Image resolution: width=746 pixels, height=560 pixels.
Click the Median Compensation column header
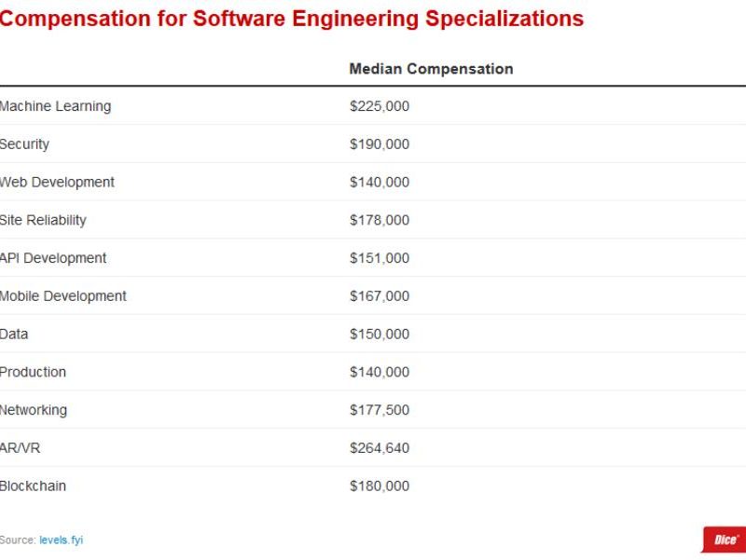[431, 69]
